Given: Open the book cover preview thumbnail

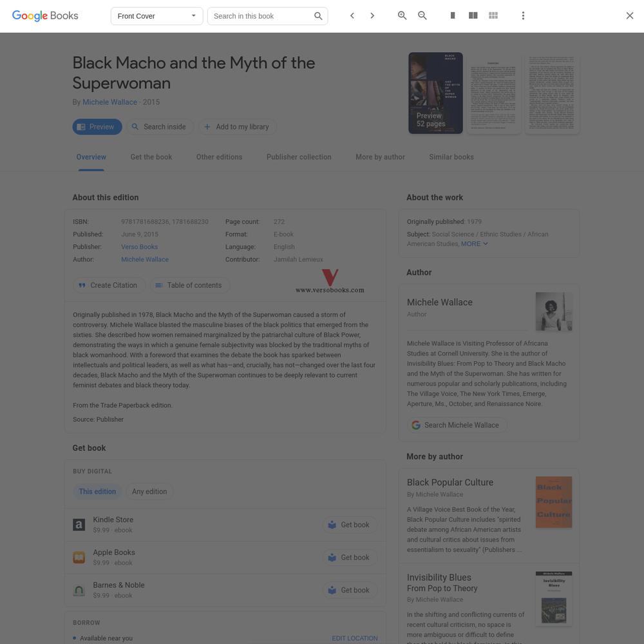Looking at the screenshot, I should (435, 93).
